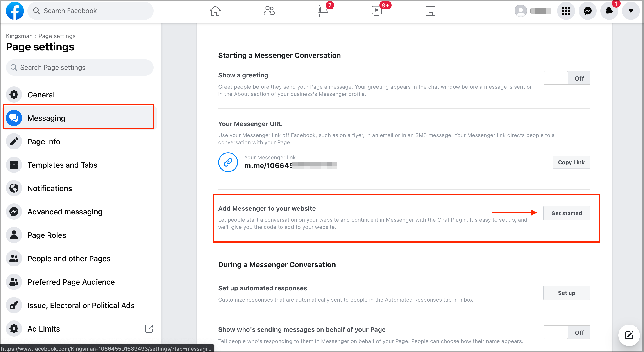Click the Add Messenger to your website heading
The image size is (644, 352).
tap(267, 208)
